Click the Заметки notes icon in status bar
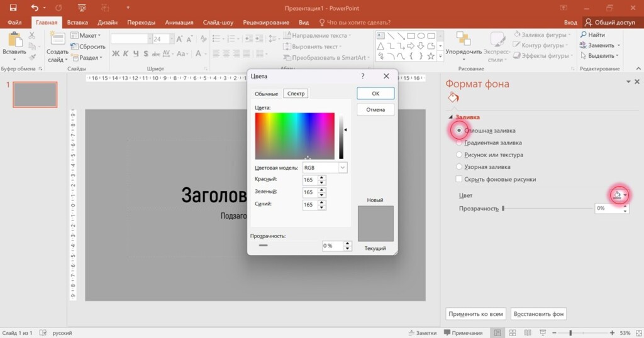Viewport: 644px width, 338px height. [411, 332]
